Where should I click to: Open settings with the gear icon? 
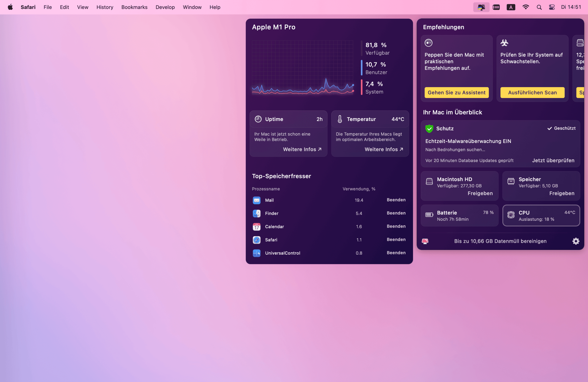click(576, 241)
